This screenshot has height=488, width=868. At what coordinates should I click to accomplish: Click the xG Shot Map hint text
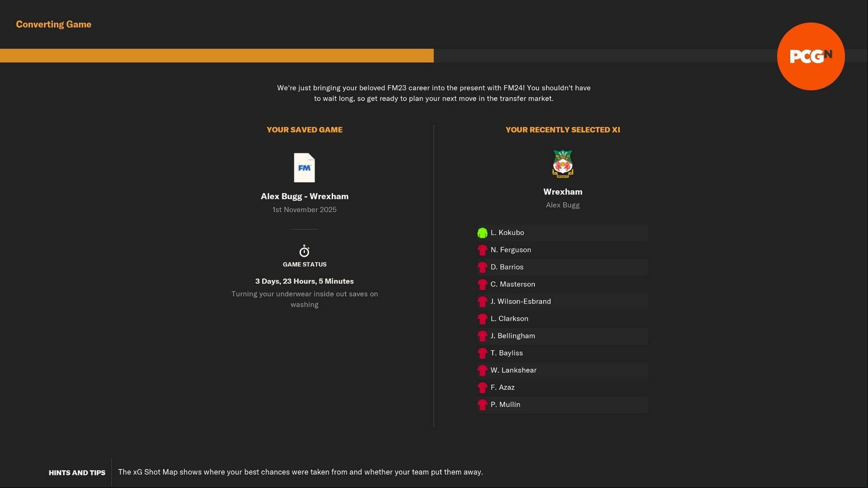300,472
